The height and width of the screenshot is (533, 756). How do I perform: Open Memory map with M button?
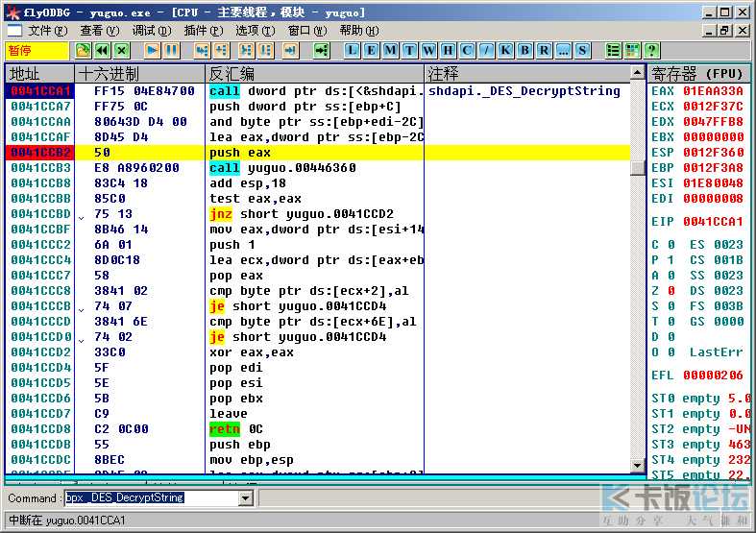[391, 51]
